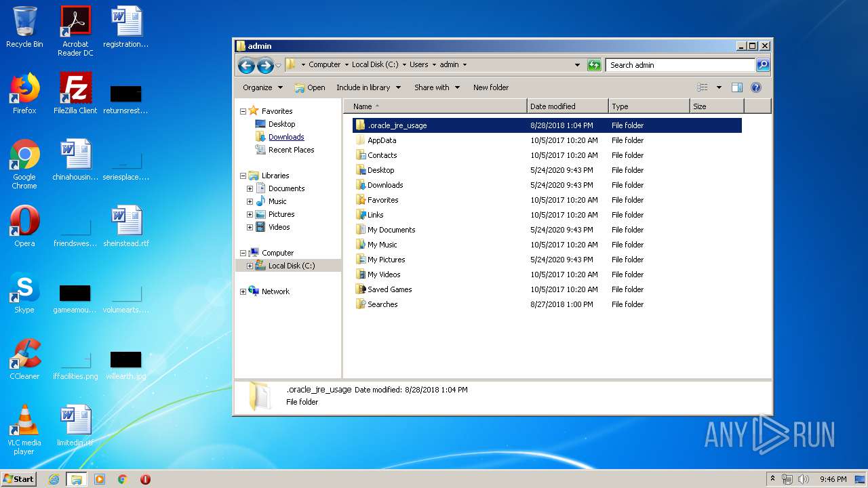Go forward with the Explorer Forward arrow
This screenshot has height=488, width=868.
click(265, 65)
